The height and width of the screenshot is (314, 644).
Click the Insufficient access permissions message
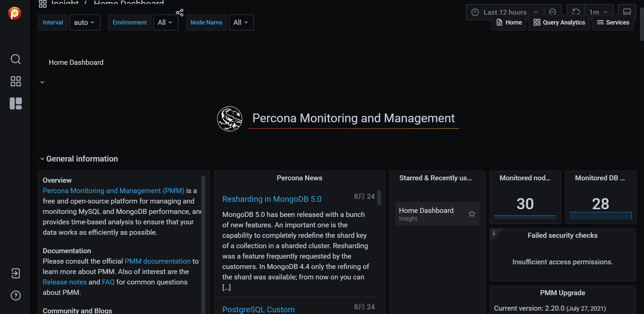coord(563,262)
